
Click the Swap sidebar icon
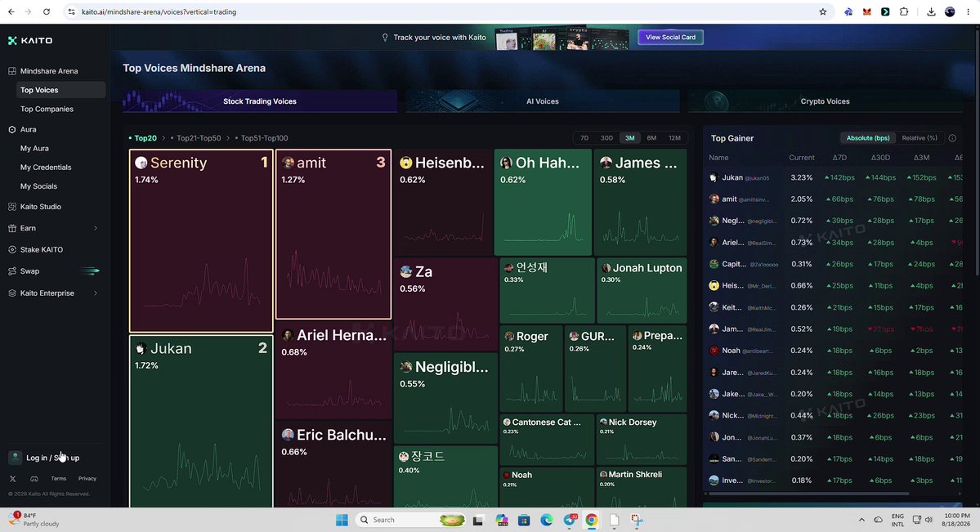click(x=12, y=271)
